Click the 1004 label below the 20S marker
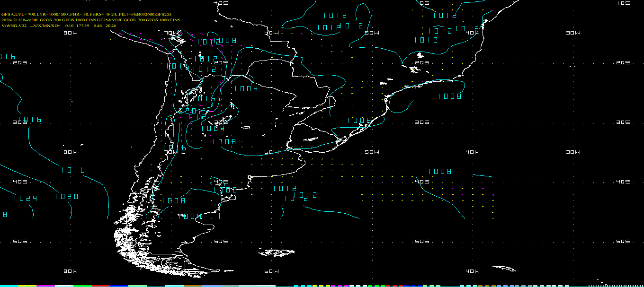The height and width of the screenshot is (287, 644). [246, 89]
